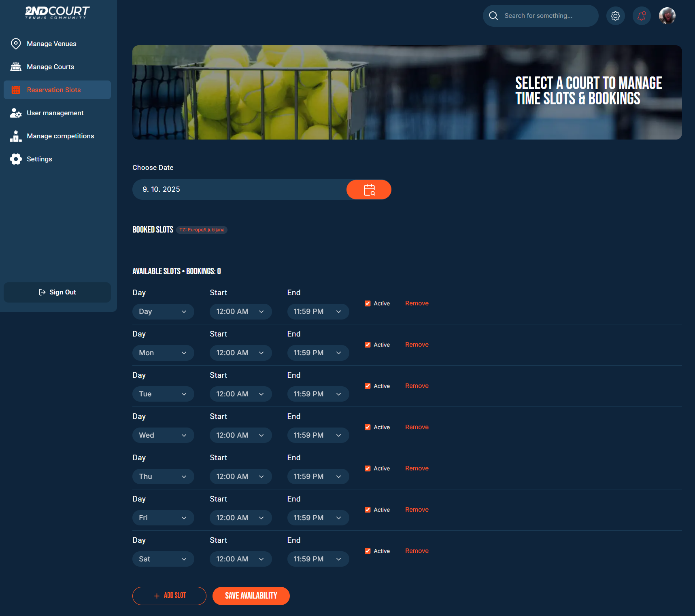This screenshot has height=616, width=695.
Task: Open the Start time dropdown for Fri
Action: pyautogui.click(x=240, y=518)
